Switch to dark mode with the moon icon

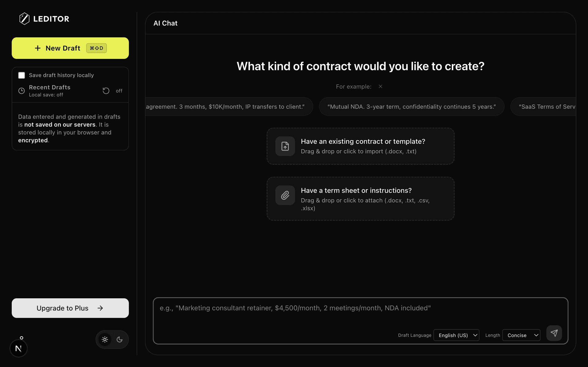tap(119, 339)
